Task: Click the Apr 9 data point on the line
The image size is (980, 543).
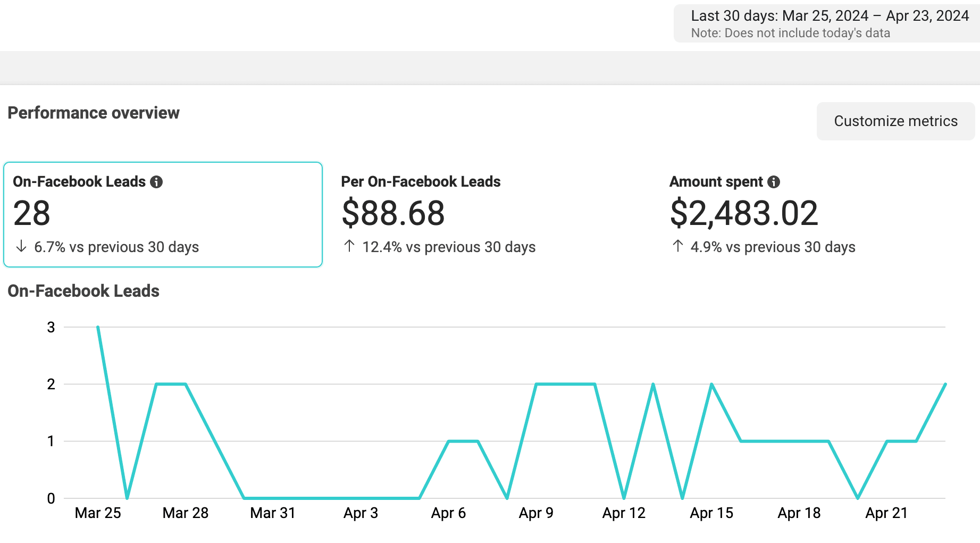Action: (536, 384)
